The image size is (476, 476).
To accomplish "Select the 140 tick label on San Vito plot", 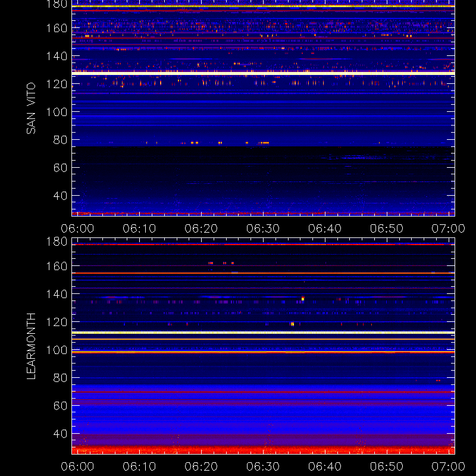I will (x=57, y=56).
